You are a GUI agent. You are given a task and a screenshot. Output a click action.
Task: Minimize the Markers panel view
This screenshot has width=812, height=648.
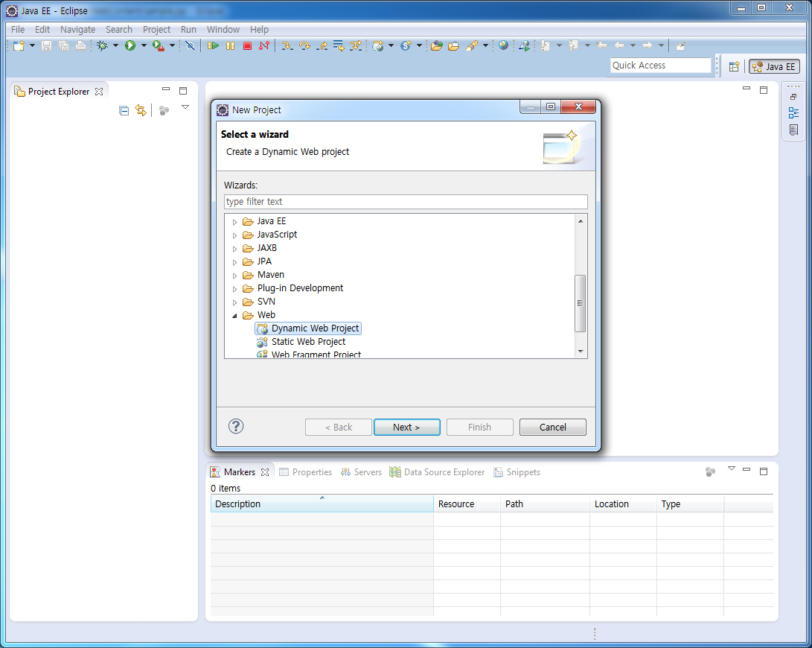pyautogui.click(x=747, y=471)
